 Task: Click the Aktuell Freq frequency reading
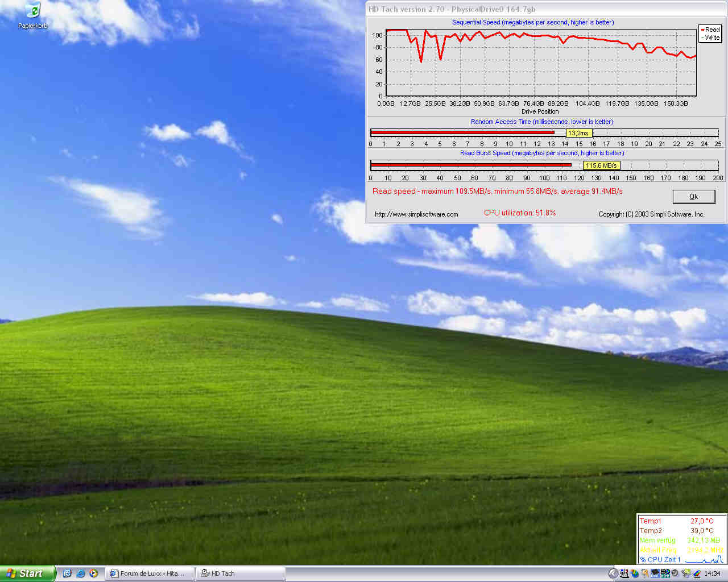pyautogui.click(x=681, y=550)
